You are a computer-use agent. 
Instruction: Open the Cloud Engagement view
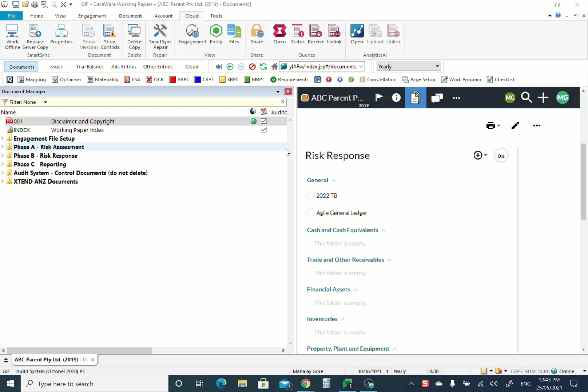click(192, 34)
